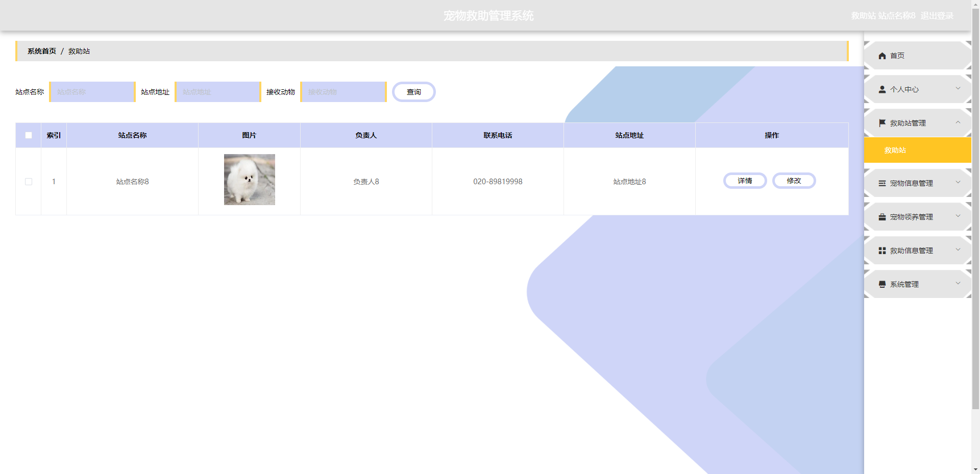Click 退出登录 to log out
This screenshot has height=474, width=980.
click(937, 15)
